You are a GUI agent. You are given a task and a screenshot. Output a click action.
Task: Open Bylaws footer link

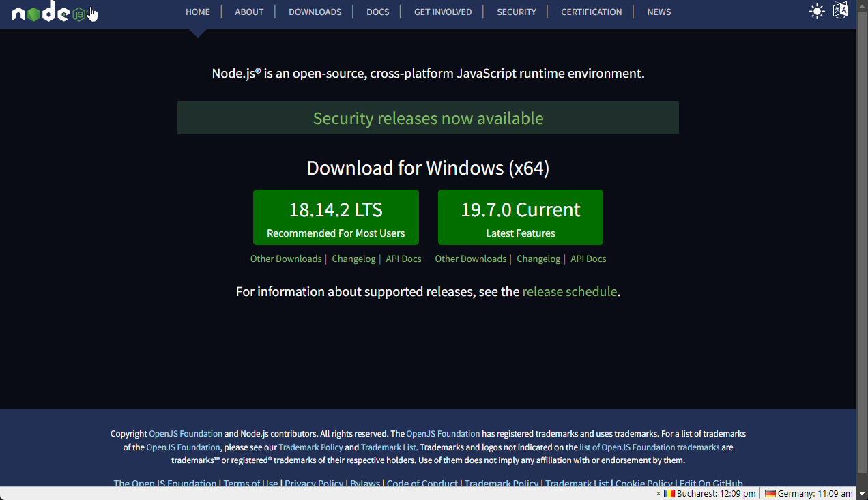pyautogui.click(x=365, y=483)
